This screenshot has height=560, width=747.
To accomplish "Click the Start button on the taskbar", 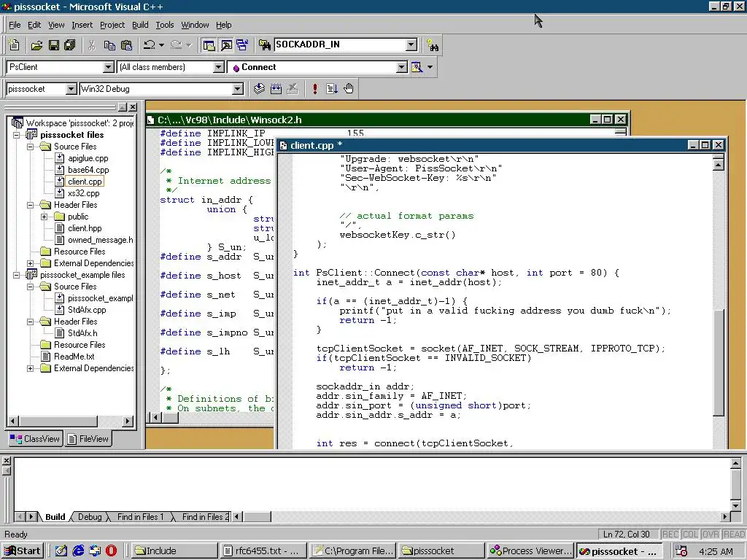I will [23, 551].
